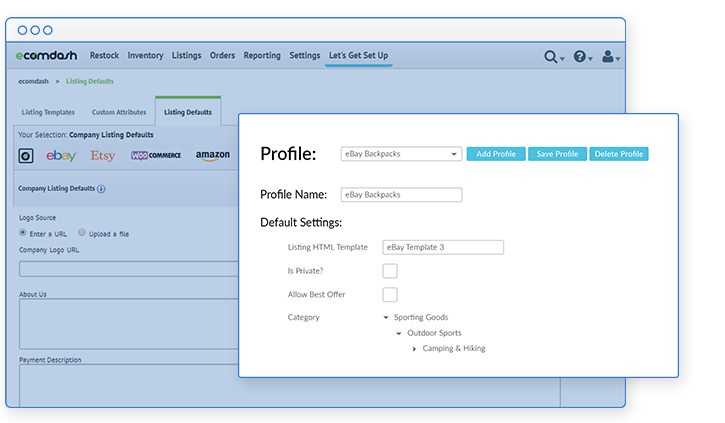Switch to the Listing Templates tab
This screenshot has height=423, width=725.
47,112
